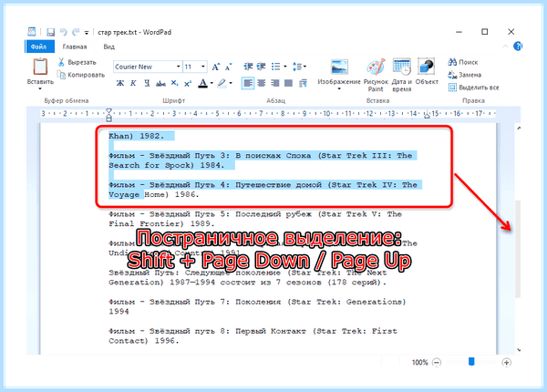Click the zoom slider handle
547x392 pixels.
pos(471,362)
